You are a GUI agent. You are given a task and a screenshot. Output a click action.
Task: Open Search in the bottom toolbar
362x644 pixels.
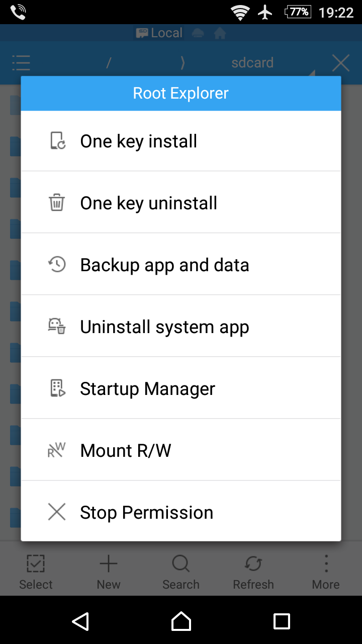click(x=181, y=572)
